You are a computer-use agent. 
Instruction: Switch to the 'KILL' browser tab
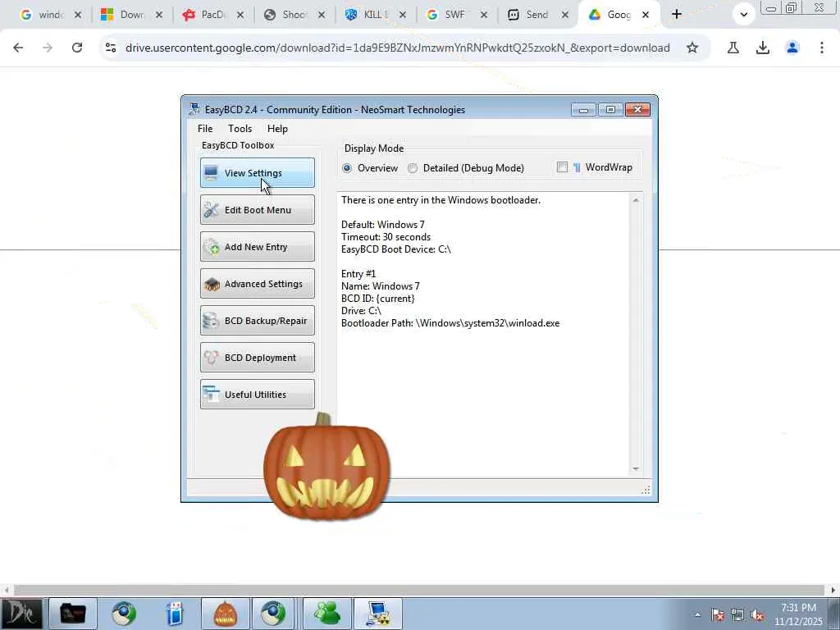(367, 15)
